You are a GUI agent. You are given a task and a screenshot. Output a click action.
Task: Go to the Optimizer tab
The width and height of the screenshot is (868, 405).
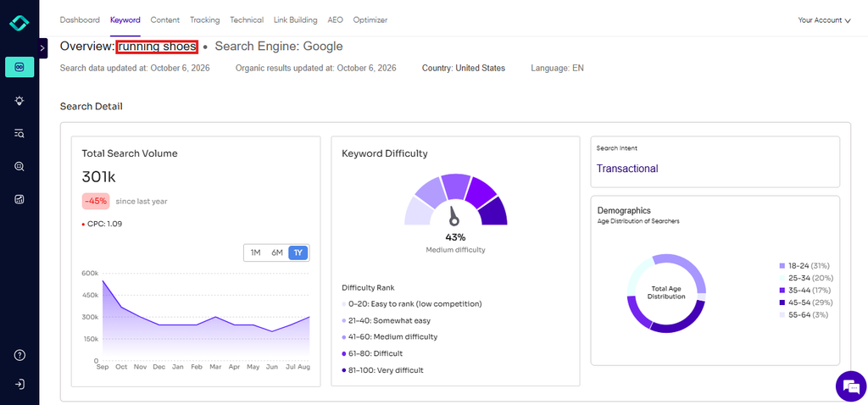[x=370, y=20]
